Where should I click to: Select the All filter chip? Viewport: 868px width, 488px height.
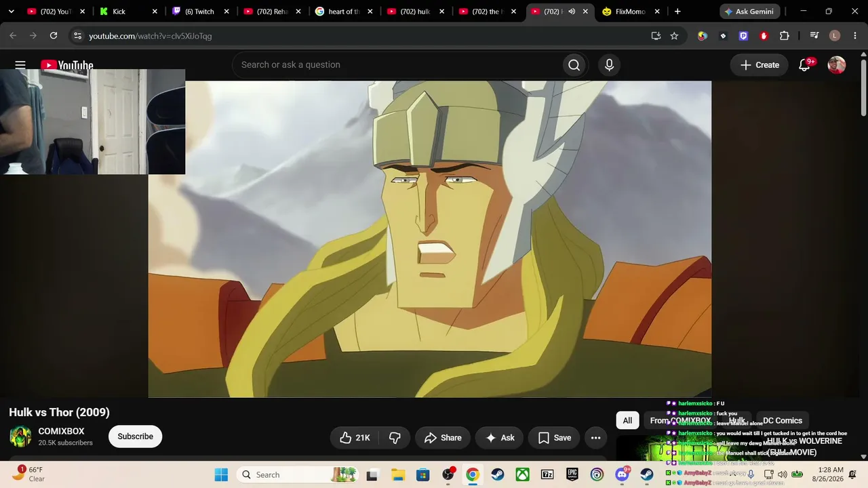pyautogui.click(x=627, y=420)
